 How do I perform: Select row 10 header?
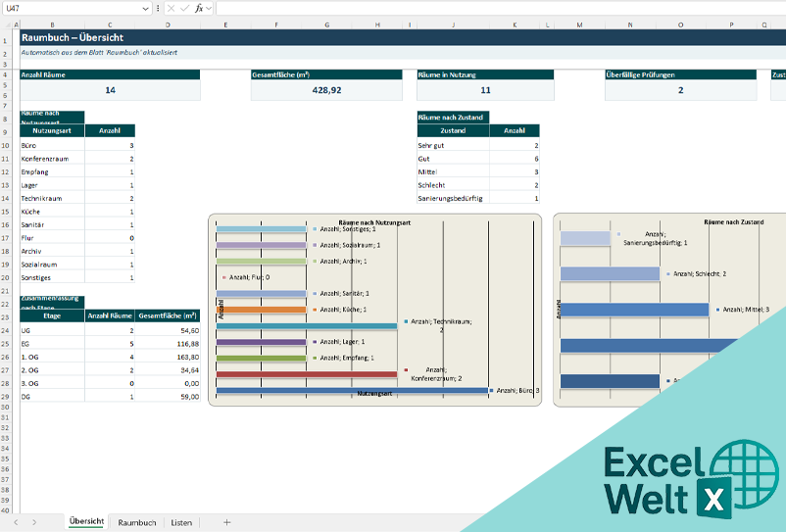pos(6,145)
